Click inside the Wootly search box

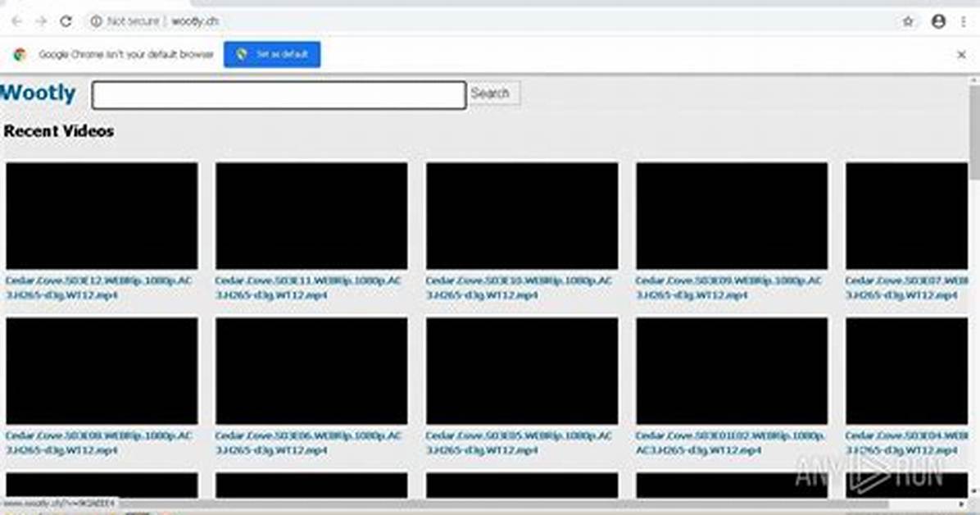pos(279,95)
